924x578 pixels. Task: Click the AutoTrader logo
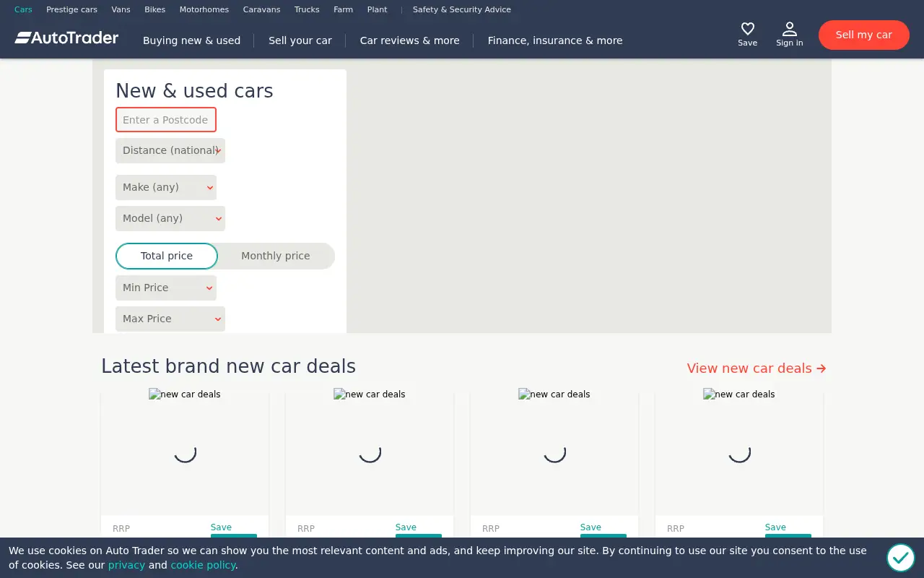tap(66, 38)
